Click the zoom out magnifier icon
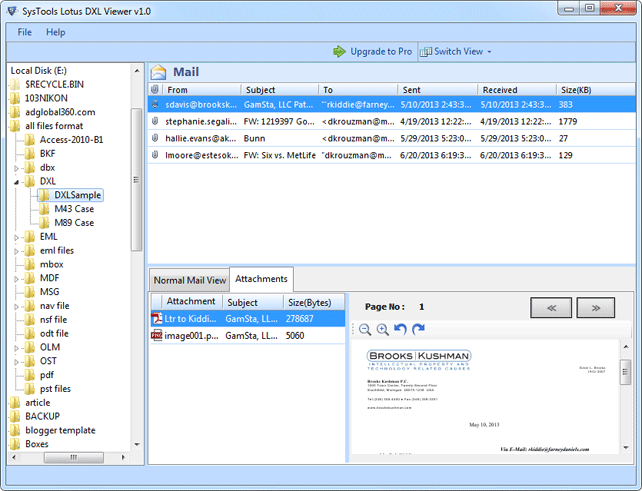This screenshot has height=491, width=642. pos(364,329)
